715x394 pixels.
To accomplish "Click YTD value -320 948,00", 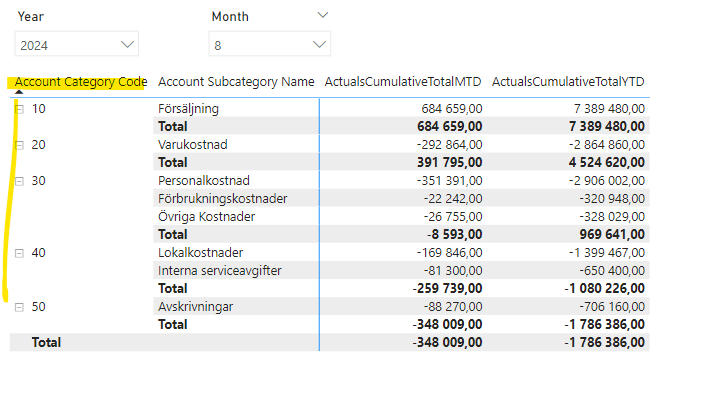I will (x=612, y=198).
